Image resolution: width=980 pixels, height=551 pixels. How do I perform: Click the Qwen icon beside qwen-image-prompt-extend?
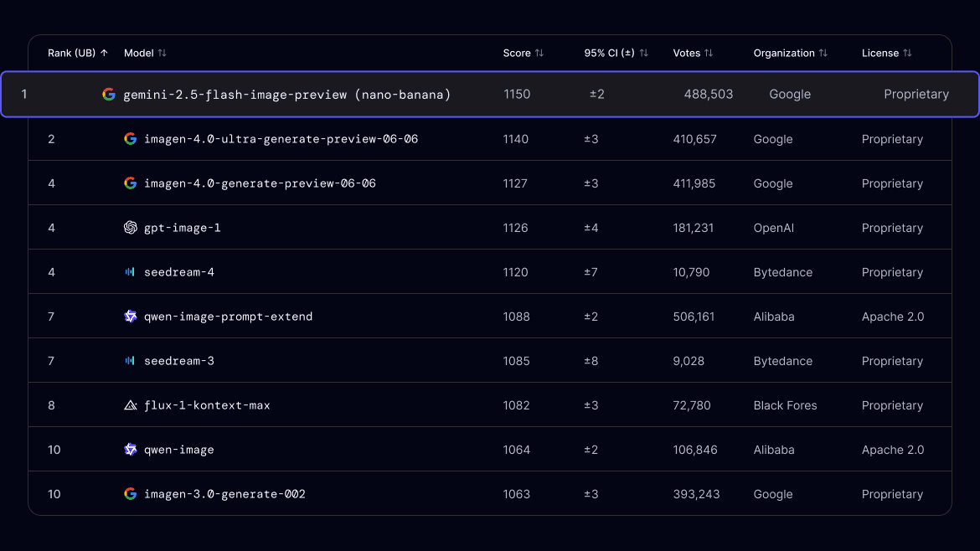tap(131, 317)
